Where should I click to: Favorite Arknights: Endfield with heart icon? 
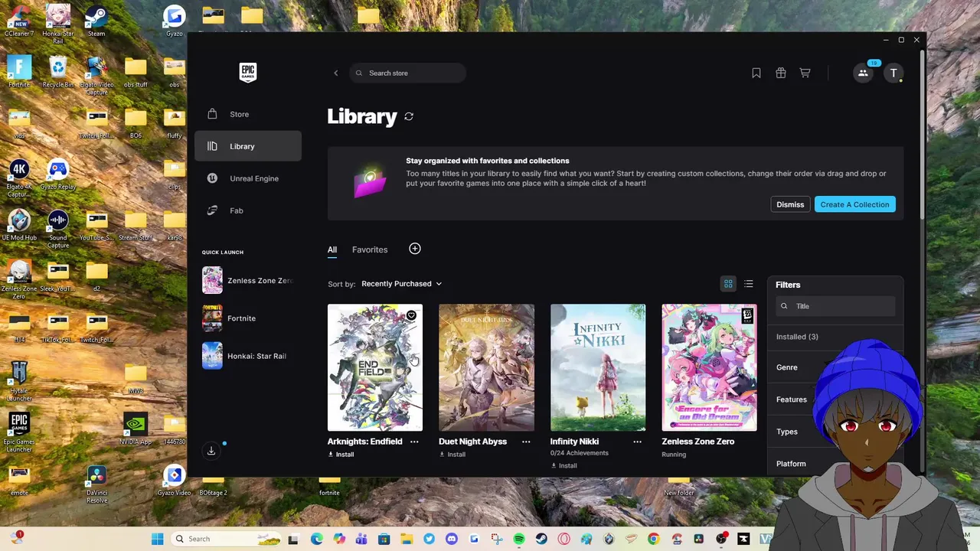(411, 315)
